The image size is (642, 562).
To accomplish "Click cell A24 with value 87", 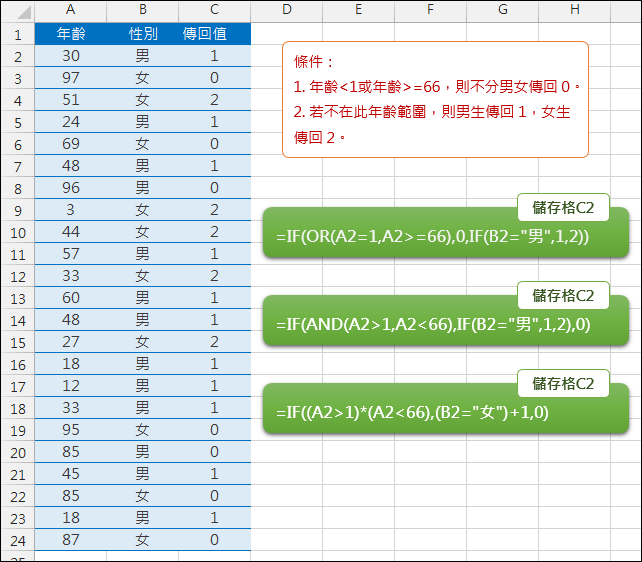I will 70,539.
